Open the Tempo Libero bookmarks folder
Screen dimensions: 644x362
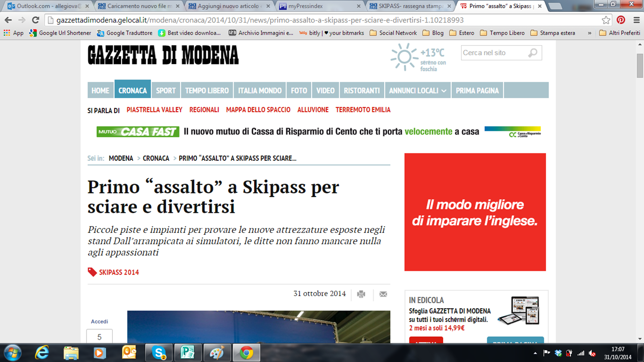click(x=502, y=33)
